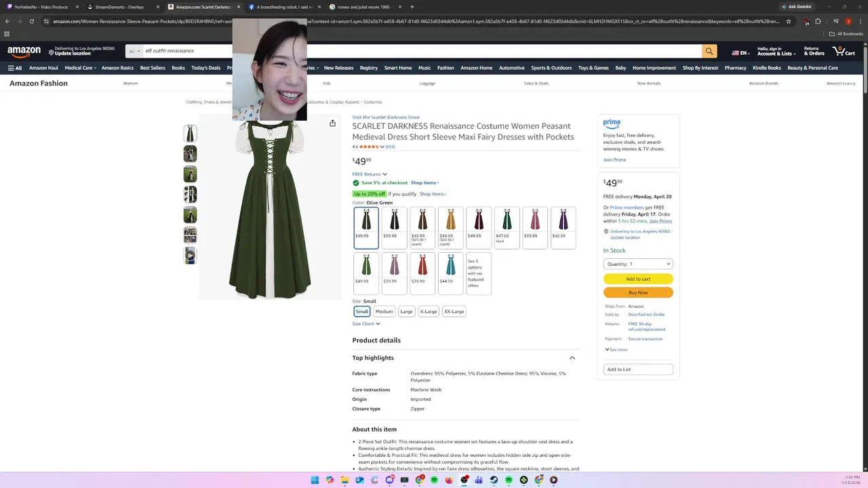Open the EN language dropdown
This screenshot has height=488, width=868.
point(741,52)
